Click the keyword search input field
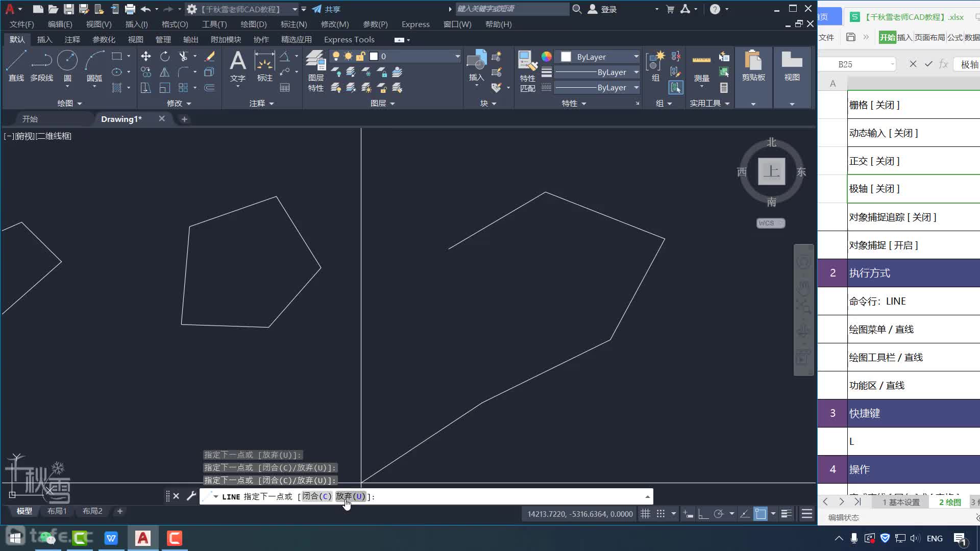Viewport: 980px width, 551px height. [511, 9]
